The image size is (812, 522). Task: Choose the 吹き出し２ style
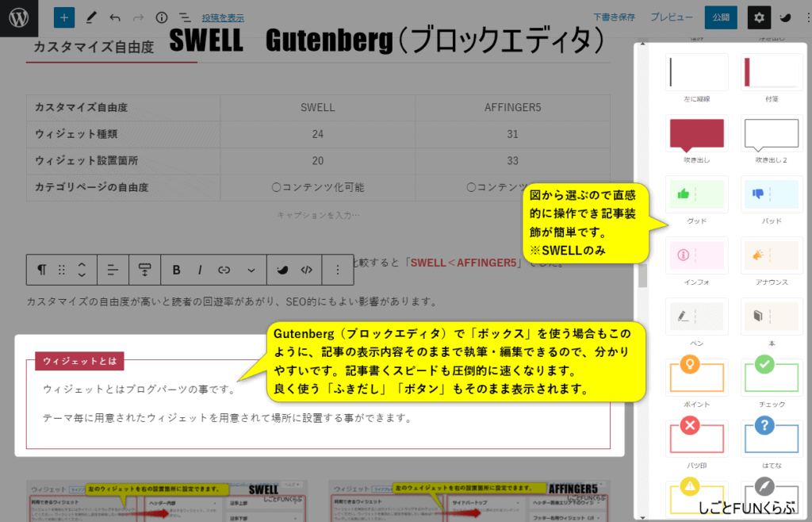pyautogui.click(x=772, y=133)
